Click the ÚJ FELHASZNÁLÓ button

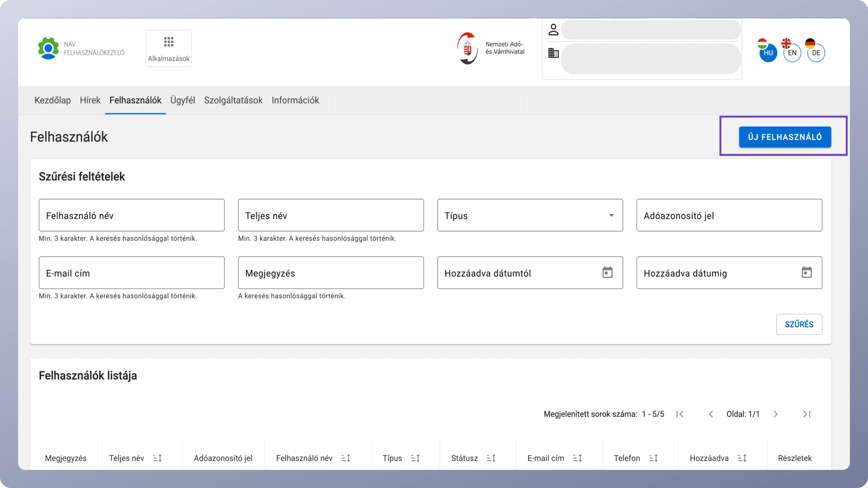[x=785, y=137]
